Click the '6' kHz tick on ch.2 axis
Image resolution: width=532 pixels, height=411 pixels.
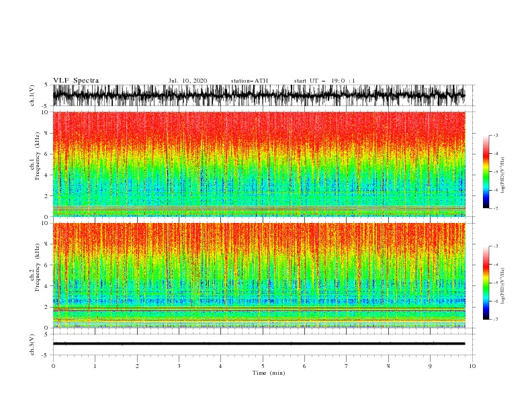(46, 265)
